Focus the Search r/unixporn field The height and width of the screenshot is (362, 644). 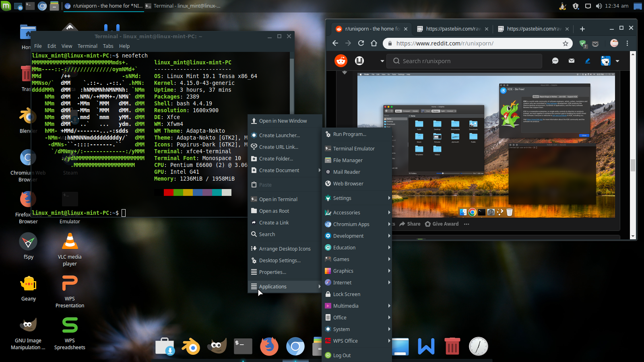pos(467,61)
